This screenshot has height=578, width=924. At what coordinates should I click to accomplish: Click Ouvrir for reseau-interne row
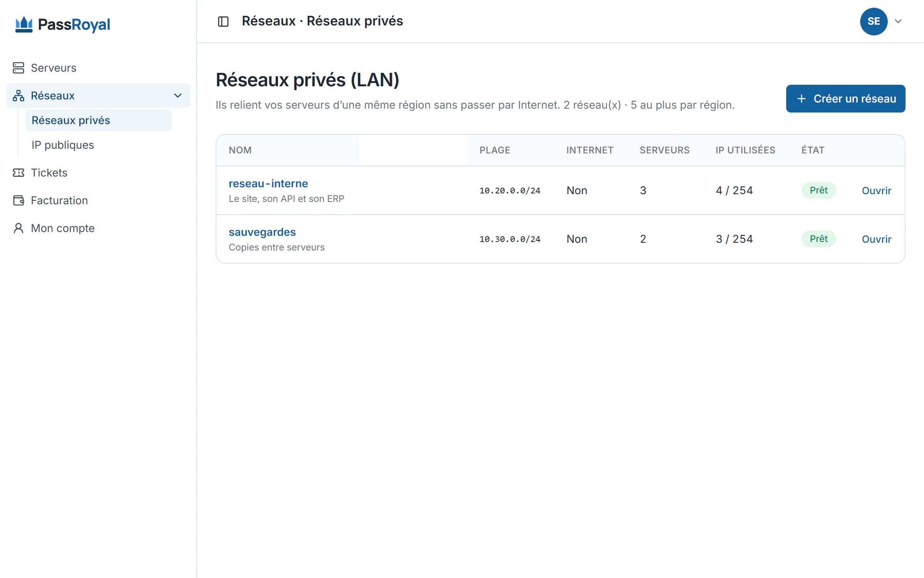coord(876,190)
